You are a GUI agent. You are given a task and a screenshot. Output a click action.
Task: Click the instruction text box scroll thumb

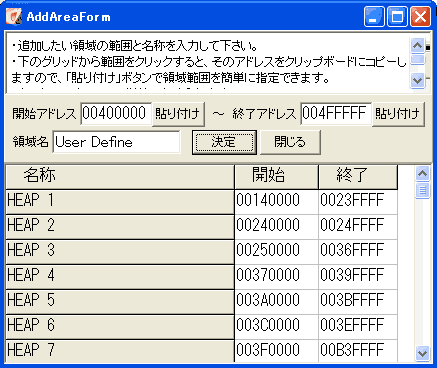(x=418, y=59)
